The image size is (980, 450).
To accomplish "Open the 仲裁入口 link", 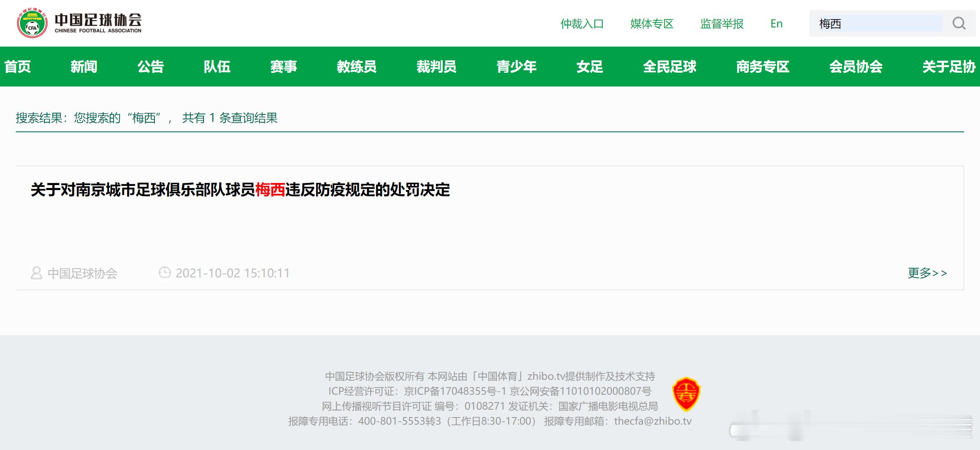I will pos(582,24).
